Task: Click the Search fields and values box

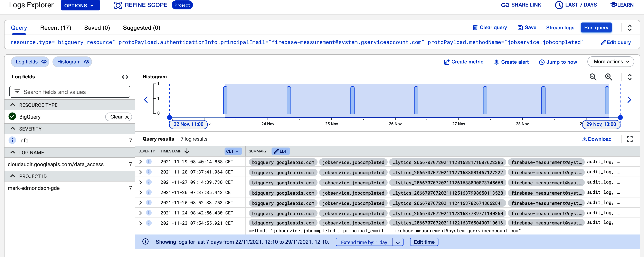Action: tap(70, 92)
